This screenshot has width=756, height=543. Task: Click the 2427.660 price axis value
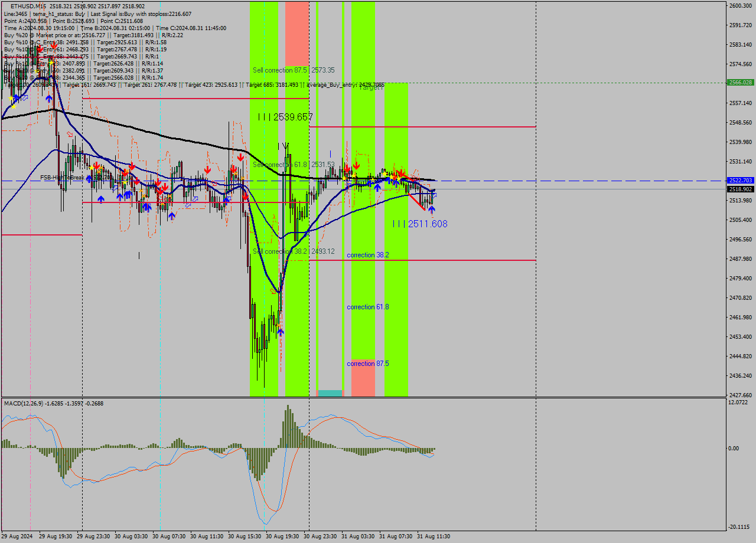click(x=741, y=395)
